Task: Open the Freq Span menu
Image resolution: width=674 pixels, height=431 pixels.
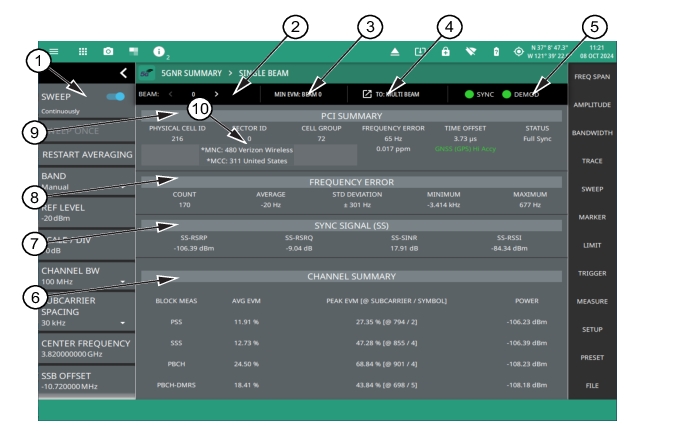Action: (593, 76)
